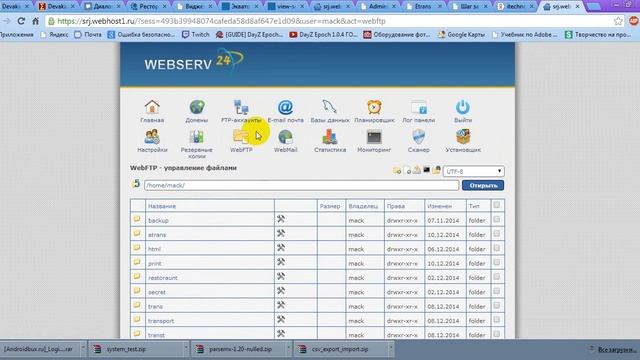Click the locked folder permissions icon
The height and width of the screenshot is (360, 640).
pyautogui.click(x=436, y=170)
